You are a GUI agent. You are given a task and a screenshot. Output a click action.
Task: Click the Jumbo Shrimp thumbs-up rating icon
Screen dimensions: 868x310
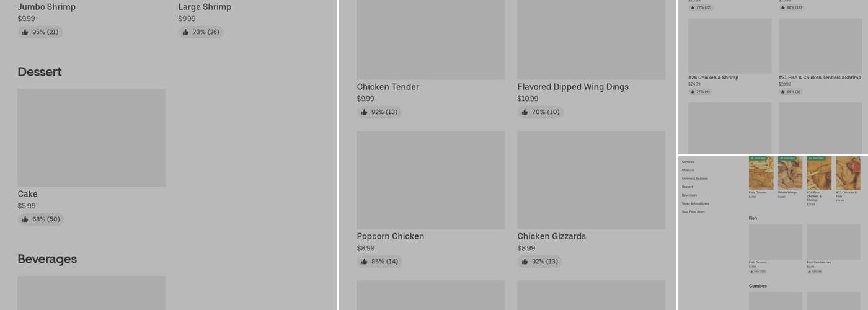(25, 32)
